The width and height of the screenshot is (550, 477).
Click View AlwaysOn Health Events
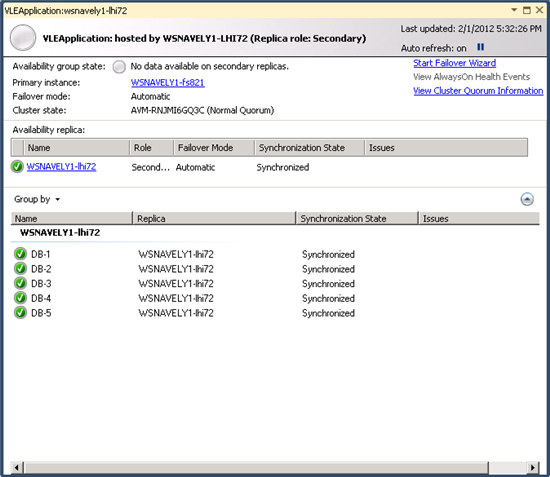471,77
